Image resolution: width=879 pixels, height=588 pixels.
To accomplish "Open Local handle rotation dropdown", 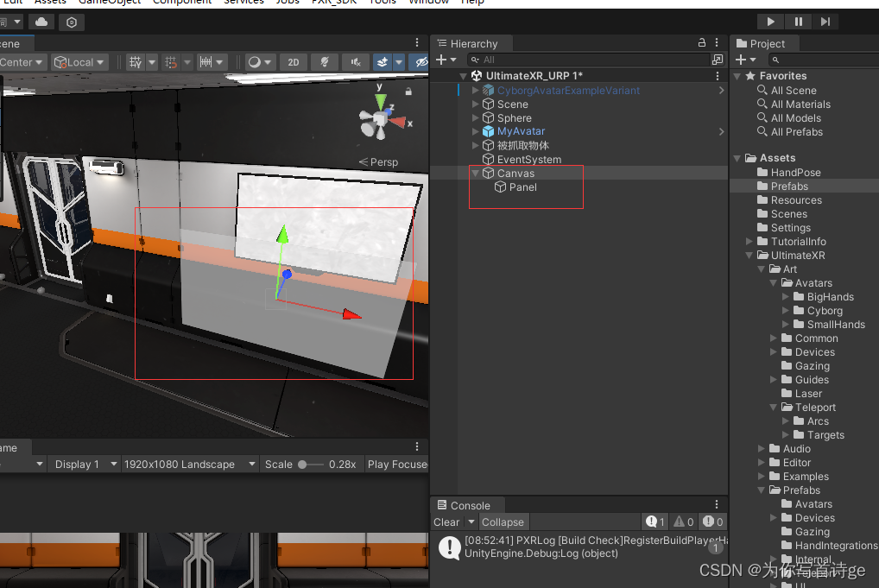I will (79, 62).
